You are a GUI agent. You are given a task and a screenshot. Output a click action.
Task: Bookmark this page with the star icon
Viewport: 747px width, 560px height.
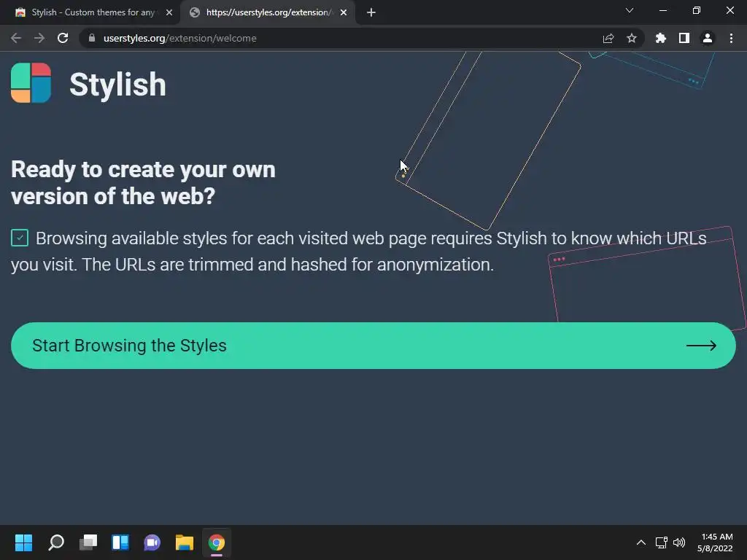click(x=632, y=38)
